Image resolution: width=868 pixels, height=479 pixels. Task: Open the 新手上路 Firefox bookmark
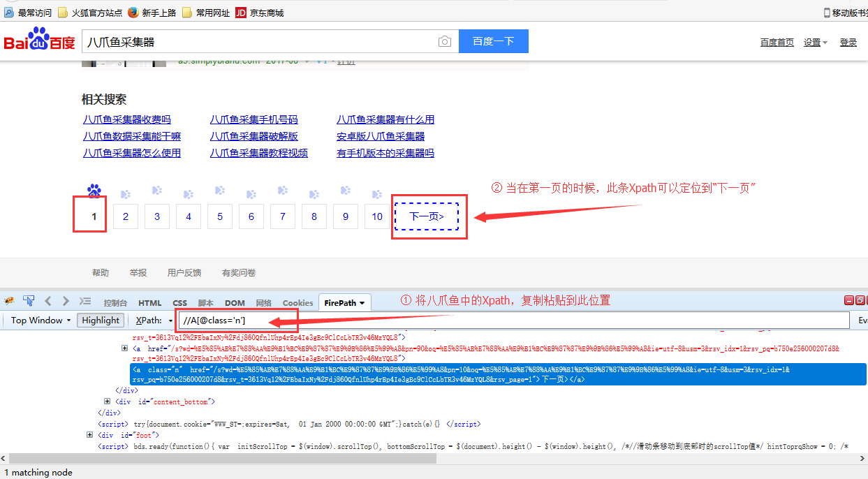click(152, 13)
